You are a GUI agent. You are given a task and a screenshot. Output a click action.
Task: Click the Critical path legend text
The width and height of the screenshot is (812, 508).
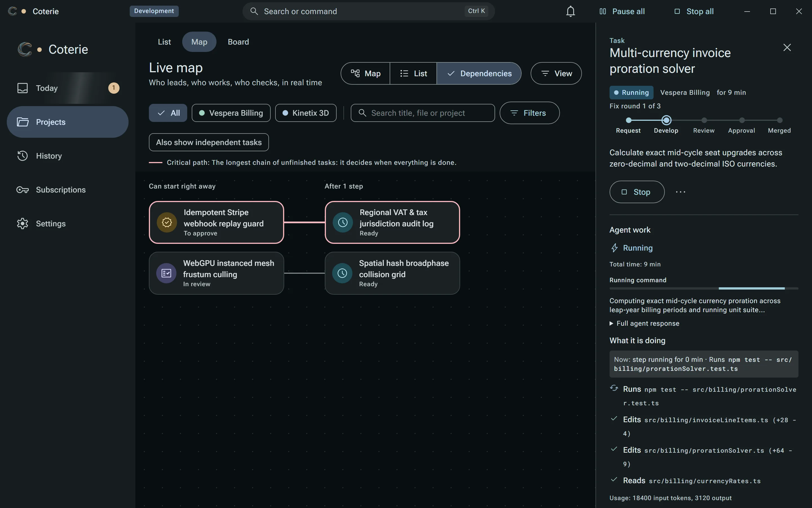311,163
